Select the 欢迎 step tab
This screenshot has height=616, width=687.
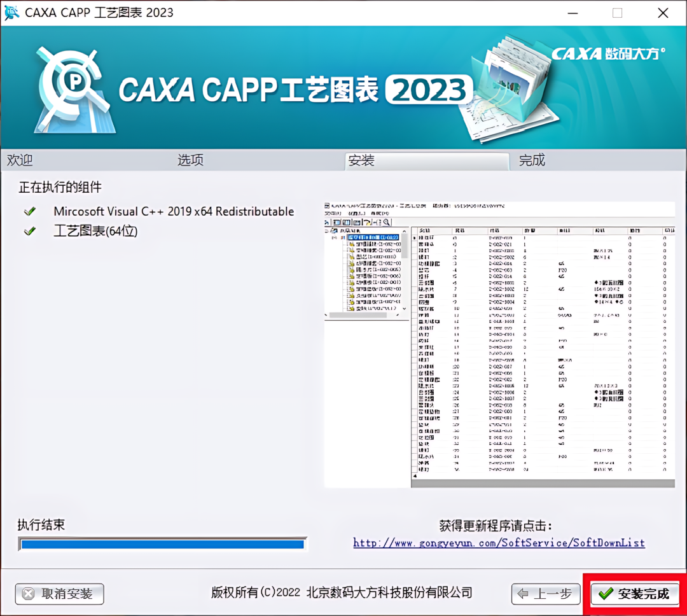click(x=20, y=160)
